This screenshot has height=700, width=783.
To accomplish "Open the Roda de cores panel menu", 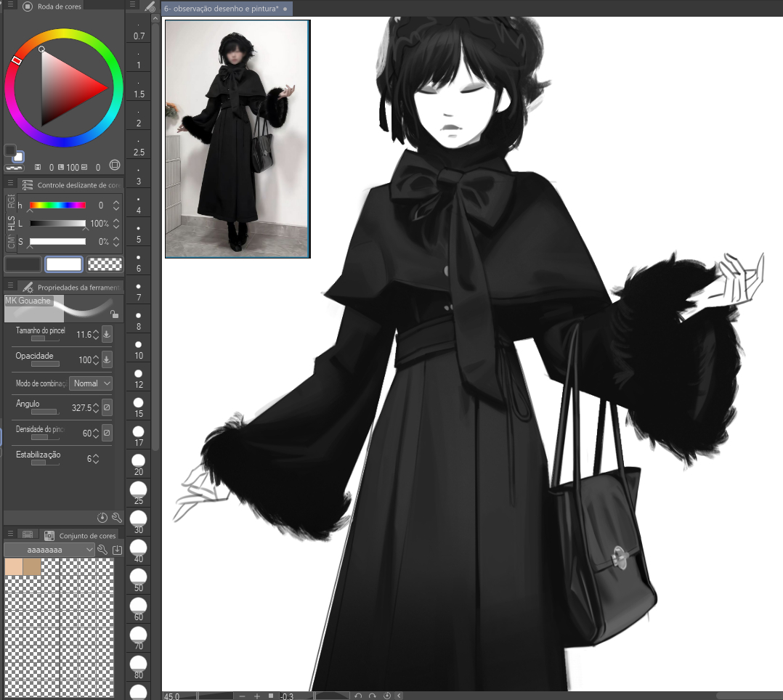I will tap(11, 6).
